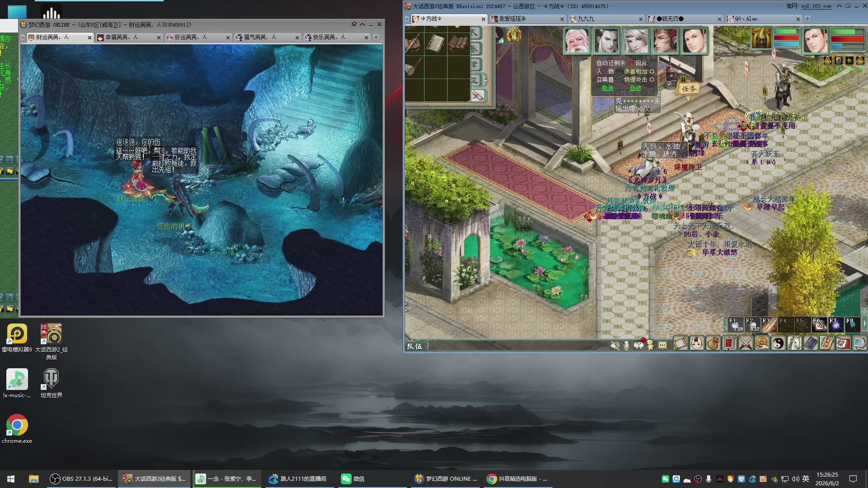Image resolution: width=868 pixels, height=488 pixels.
Task: Click the chat input field next to 队伍
Action: click(518, 346)
